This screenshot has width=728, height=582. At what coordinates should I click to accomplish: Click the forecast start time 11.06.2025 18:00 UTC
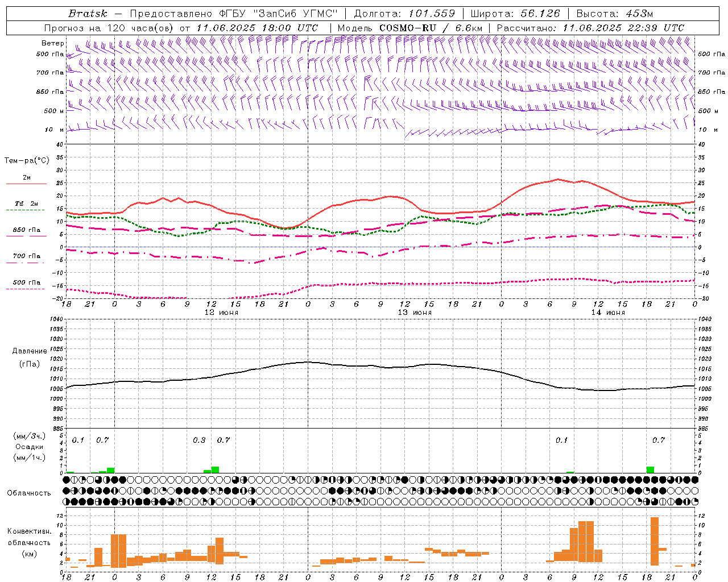[x=257, y=28]
